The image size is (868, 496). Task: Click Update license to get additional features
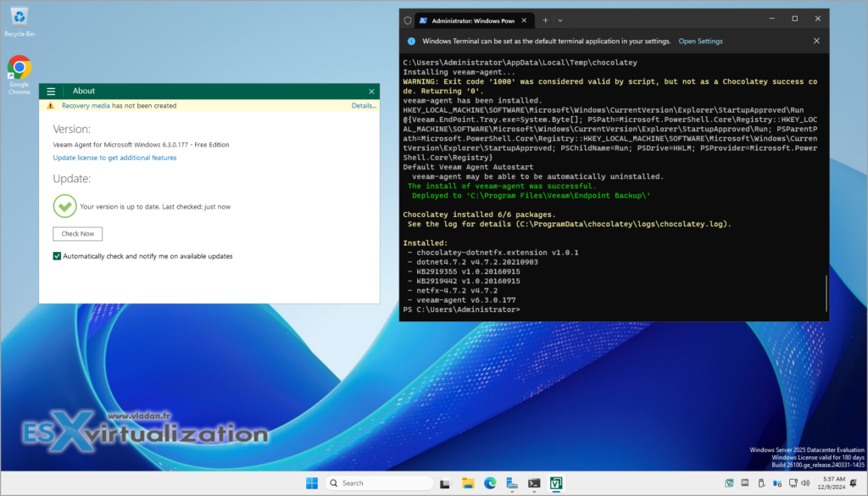tap(114, 157)
